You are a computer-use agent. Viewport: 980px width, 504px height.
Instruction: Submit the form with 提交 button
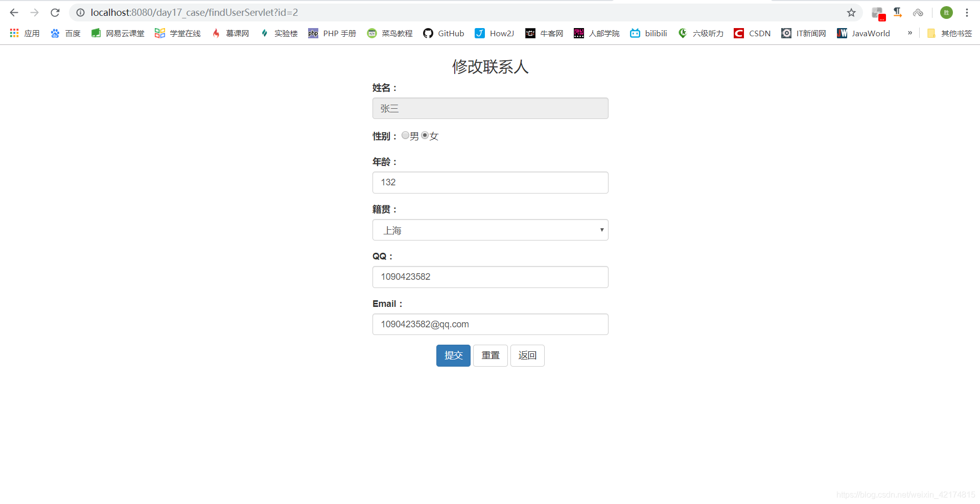(453, 355)
